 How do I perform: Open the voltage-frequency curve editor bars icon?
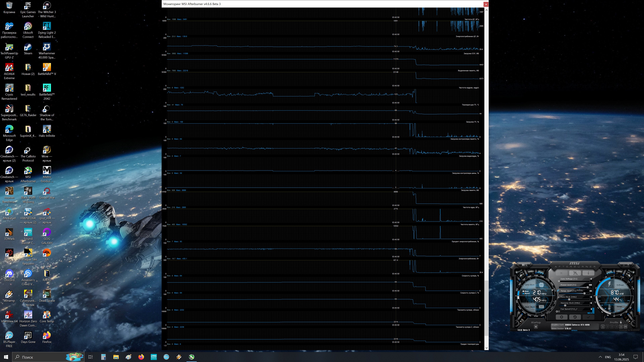[x=558, y=297]
